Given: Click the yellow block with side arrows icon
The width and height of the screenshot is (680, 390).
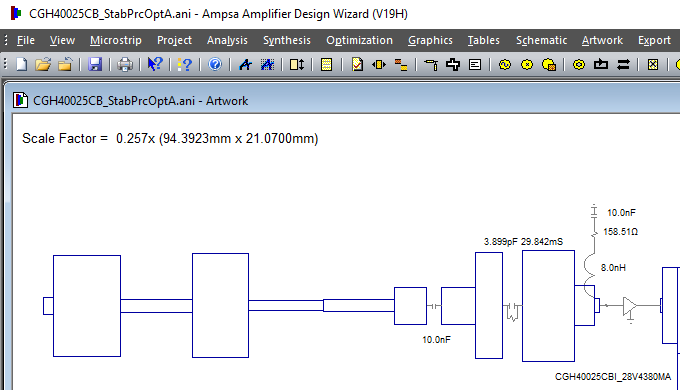Looking at the screenshot, I should (379, 65).
